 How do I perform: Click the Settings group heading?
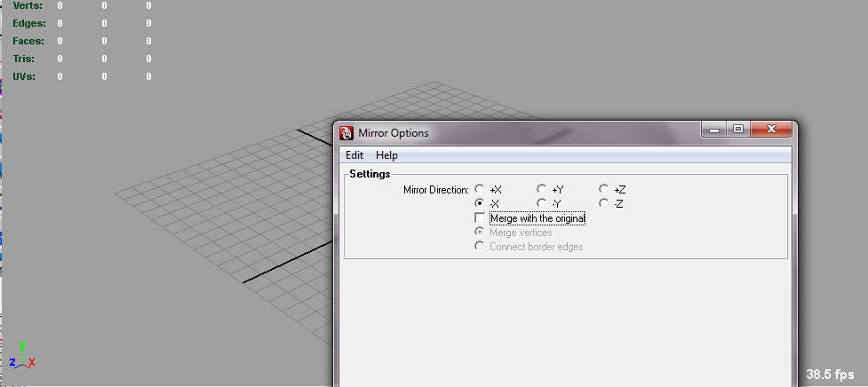(x=370, y=174)
